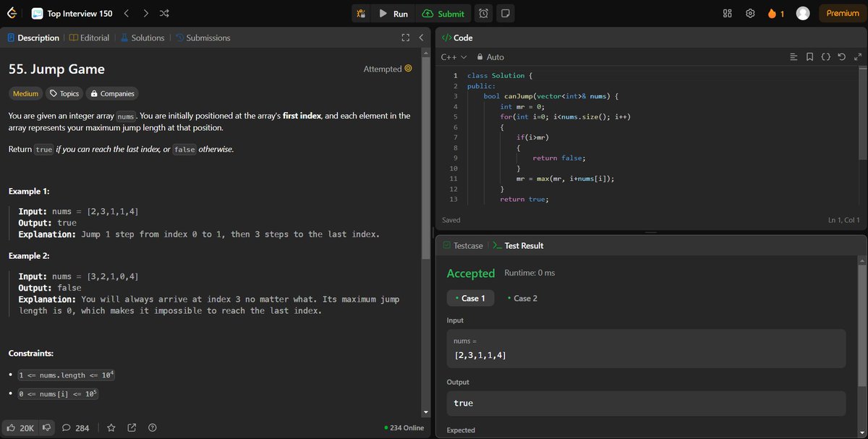Click the '55. Jump Game' title

point(56,69)
